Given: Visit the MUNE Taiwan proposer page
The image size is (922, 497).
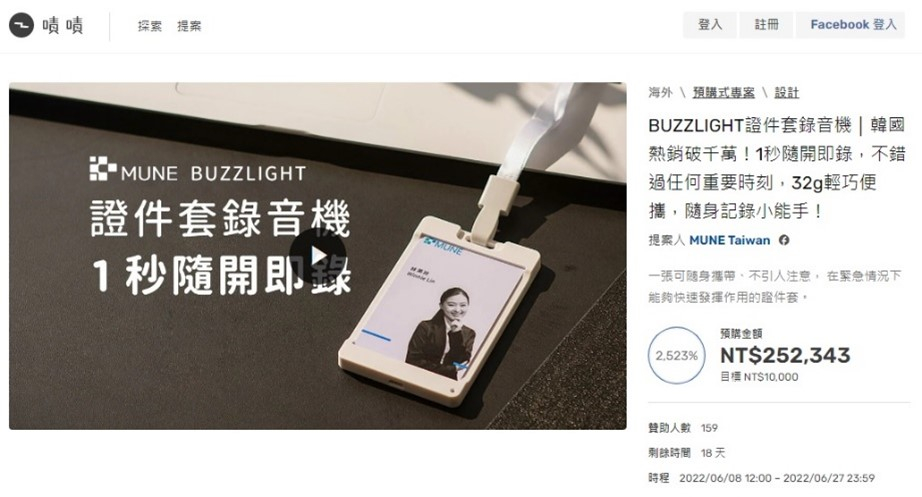Looking at the screenshot, I should 729,240.
